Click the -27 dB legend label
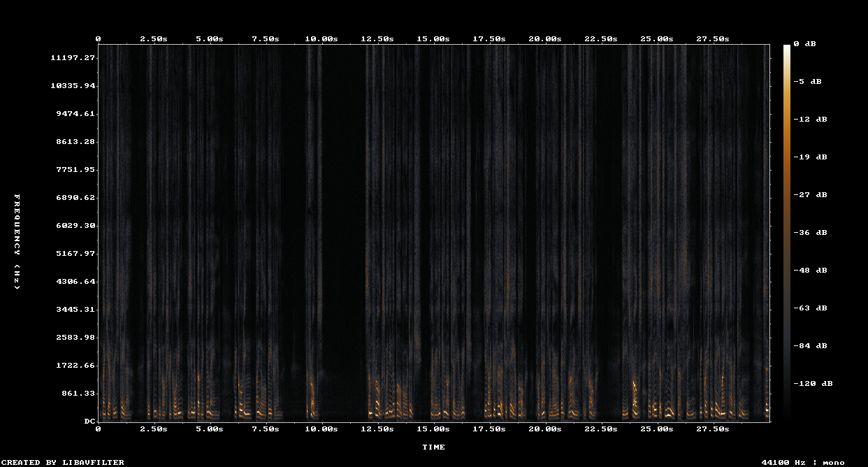The width and height of the screenshot is (868, 467). click(810, 194)
